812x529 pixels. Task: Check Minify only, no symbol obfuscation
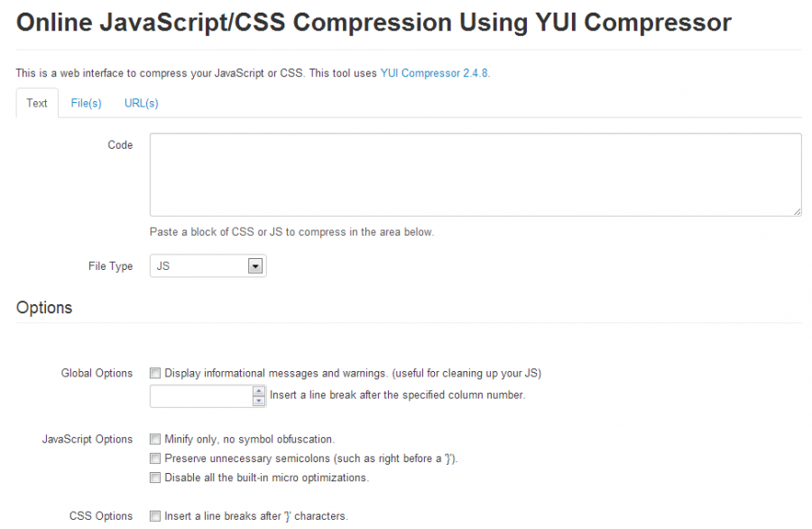click(x=155, y=440)
